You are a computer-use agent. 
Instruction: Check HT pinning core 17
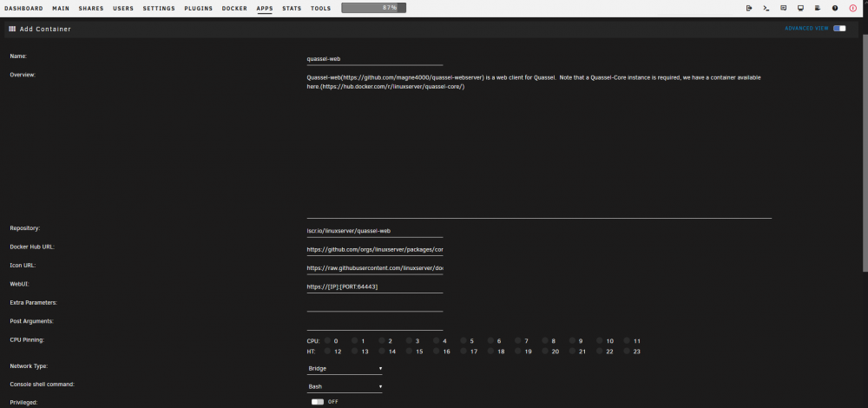464,351
